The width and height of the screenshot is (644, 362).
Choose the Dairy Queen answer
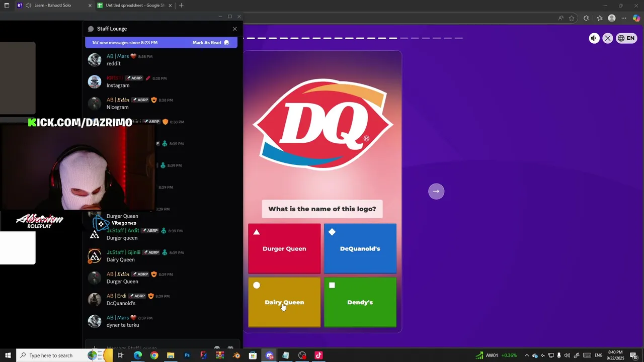(x=284, y=302)
